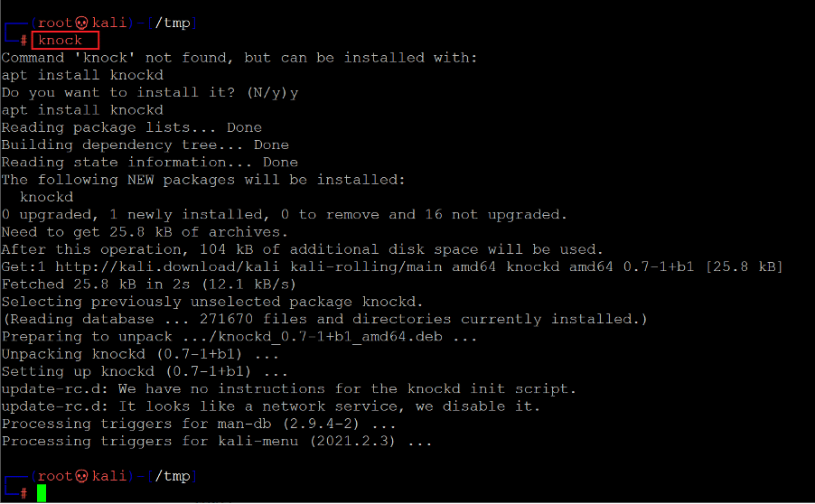Click "root" in the top prompt

tap(54, 23)
